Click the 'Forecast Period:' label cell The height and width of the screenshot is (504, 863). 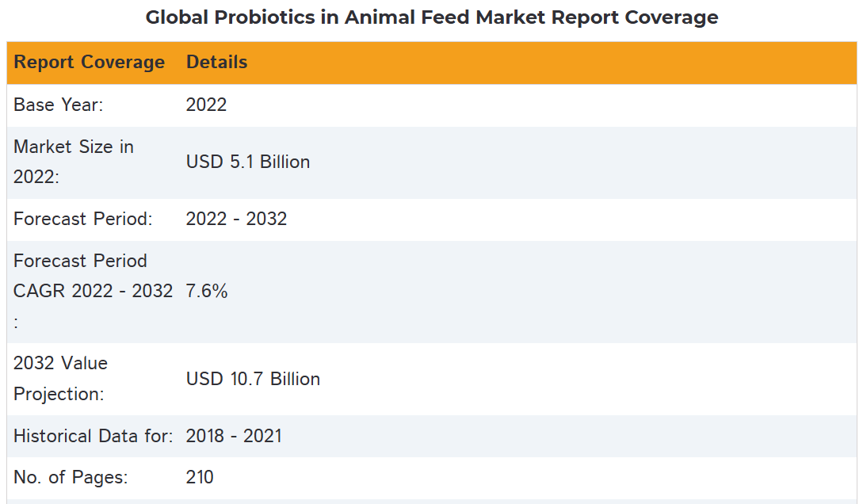(83, 219)
